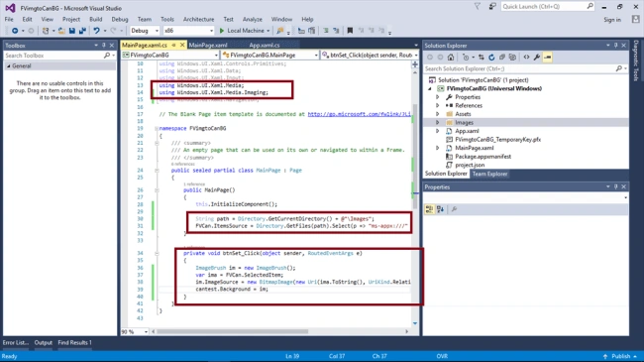
Task: Switch to the MainPage.xaml tab
Action: pyautogui.click(x=208, y=45)
